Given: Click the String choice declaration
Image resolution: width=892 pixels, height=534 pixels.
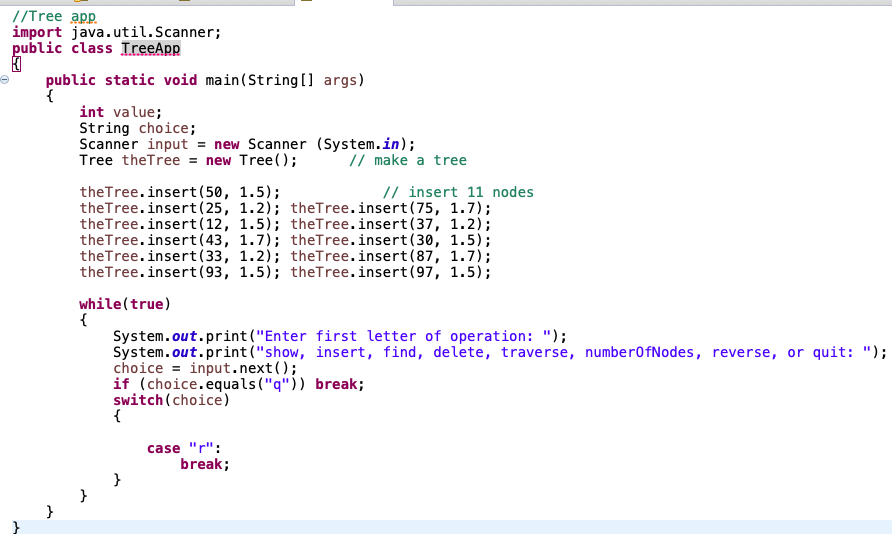Looking at the screenshot, I should (138, 128).
